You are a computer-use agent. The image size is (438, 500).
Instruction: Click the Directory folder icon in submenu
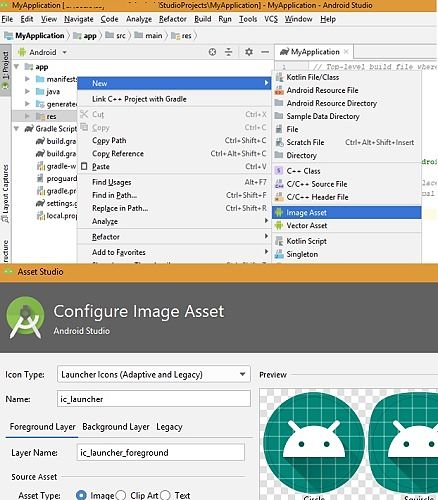(x=279, y=155)
